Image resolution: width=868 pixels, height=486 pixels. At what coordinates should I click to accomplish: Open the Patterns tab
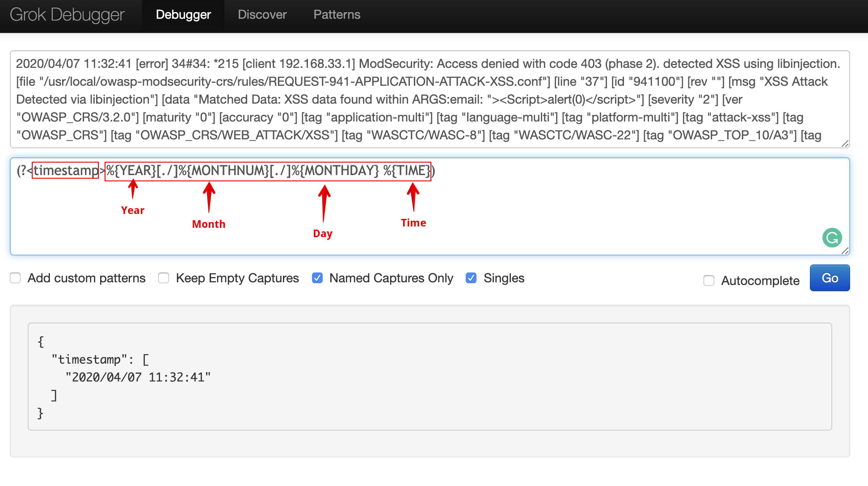pyautogui.click(x=337, y=15)
